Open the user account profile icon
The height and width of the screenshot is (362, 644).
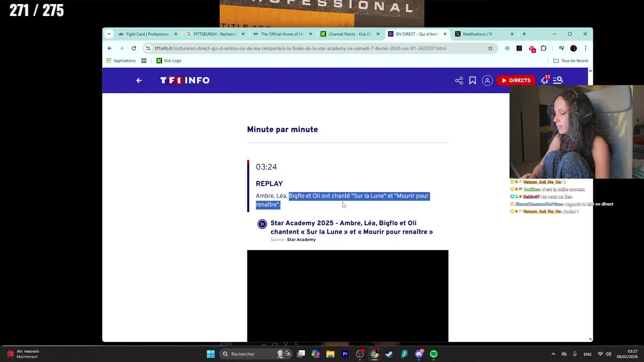487,80
